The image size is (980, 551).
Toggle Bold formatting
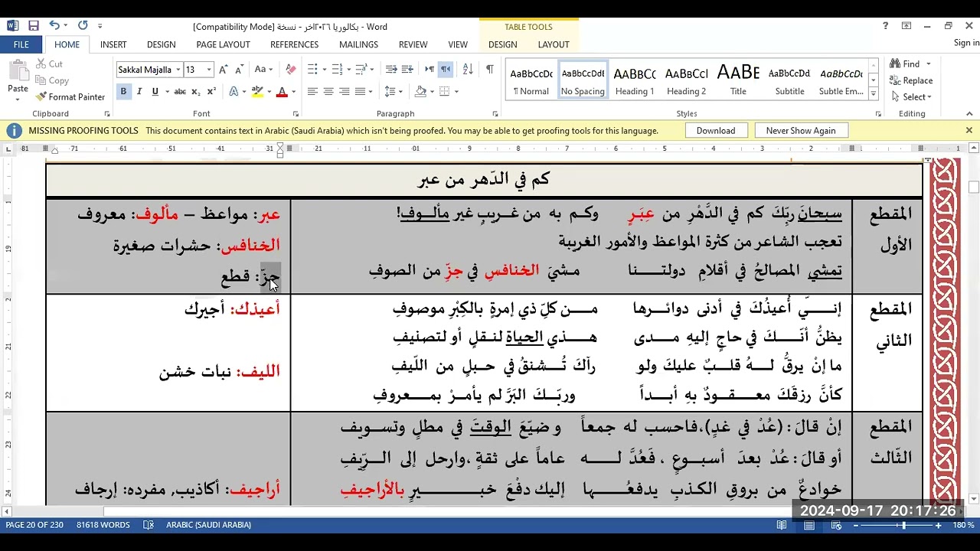click(x=123, y=92)
